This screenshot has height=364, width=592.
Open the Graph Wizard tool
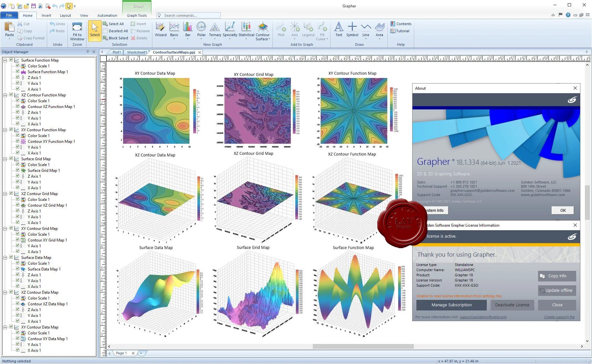click(x=160, y=29)
